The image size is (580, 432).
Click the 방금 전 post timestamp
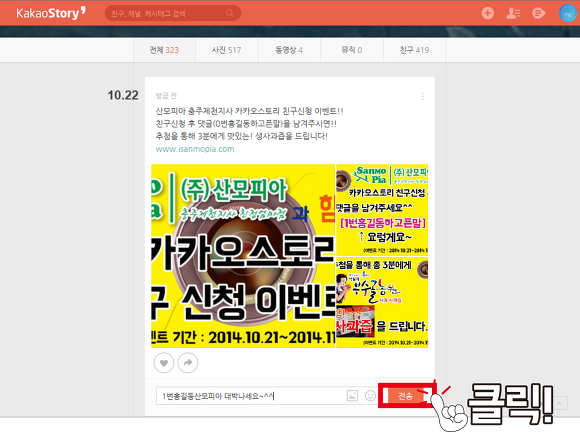click(x=166, y=96)
